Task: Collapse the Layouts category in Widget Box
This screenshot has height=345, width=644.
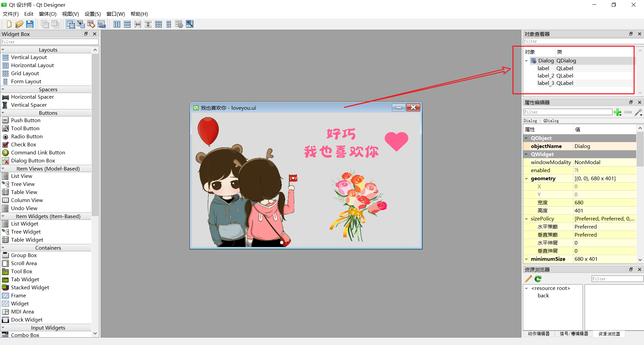Action: [3, 50]
